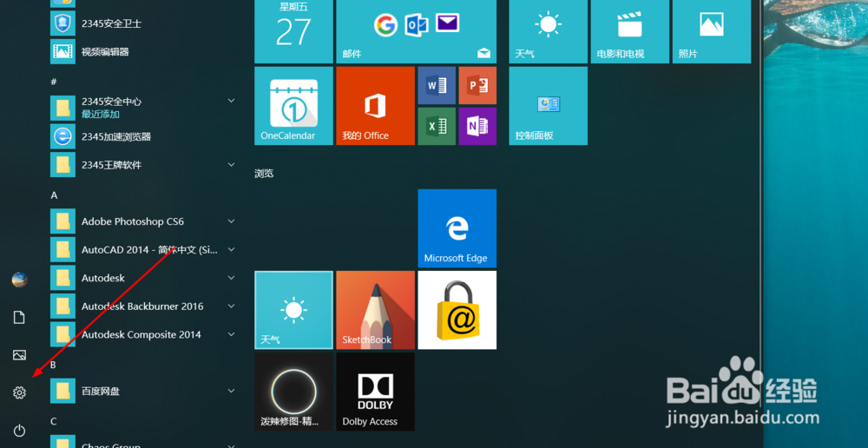The width and height of the screenshot is (868, 448).
Task: Open 我的 Office tile
Action: [375, 106]
